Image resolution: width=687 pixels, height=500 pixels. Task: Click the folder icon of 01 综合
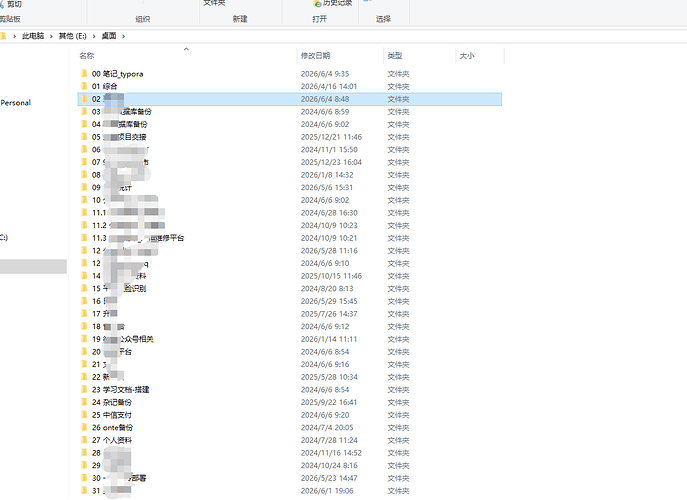tap(84, 86)
